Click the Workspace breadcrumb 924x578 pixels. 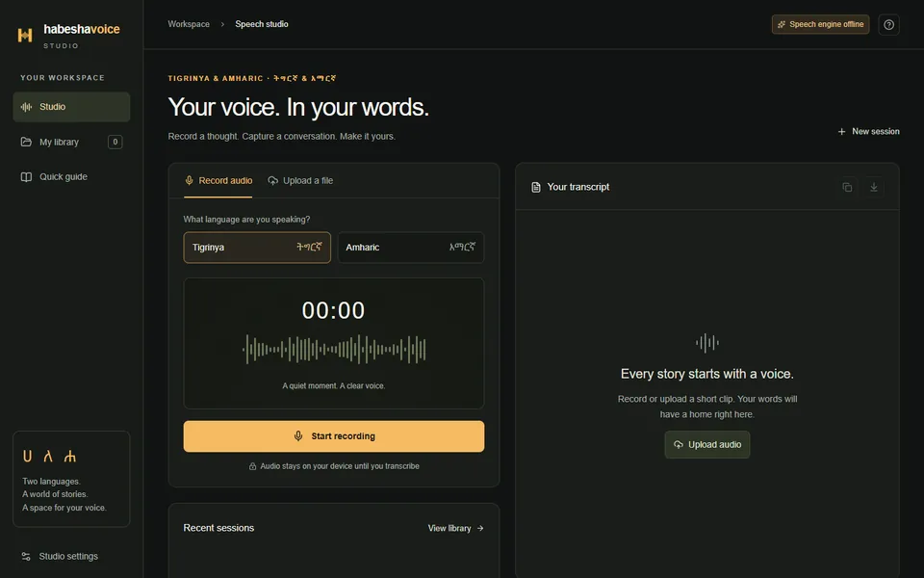(189, 24)
